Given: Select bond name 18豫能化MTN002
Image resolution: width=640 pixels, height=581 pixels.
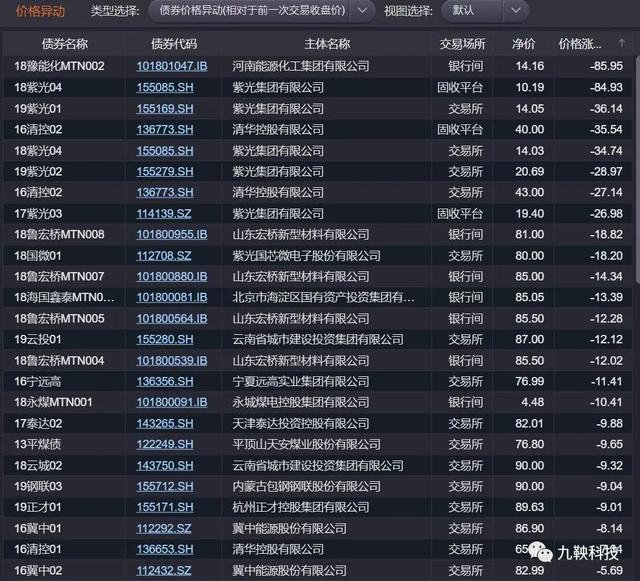Looking at the screenshot, I should point(59,66).
